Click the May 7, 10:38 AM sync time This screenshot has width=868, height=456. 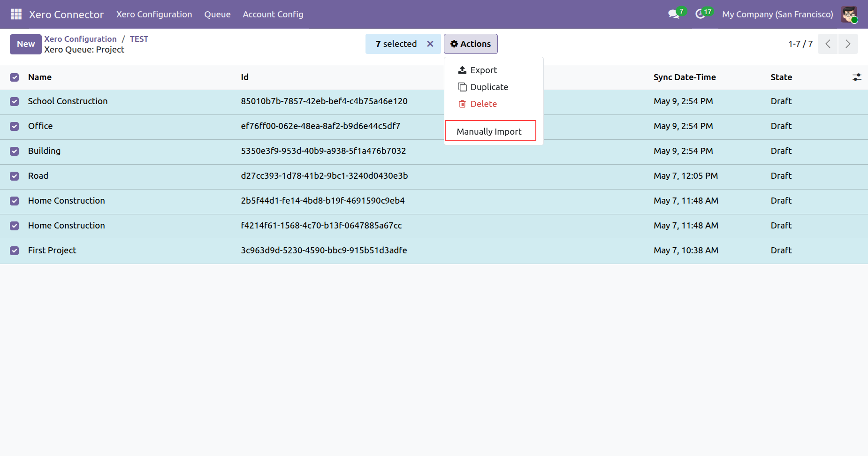[686, 250]
